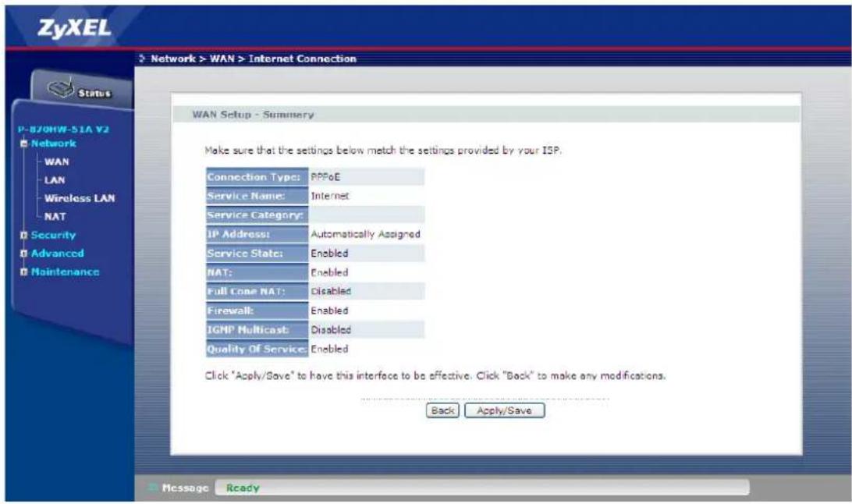Click the router icon beside Status
Screen dimensions: 852x504
click(60, 88)
